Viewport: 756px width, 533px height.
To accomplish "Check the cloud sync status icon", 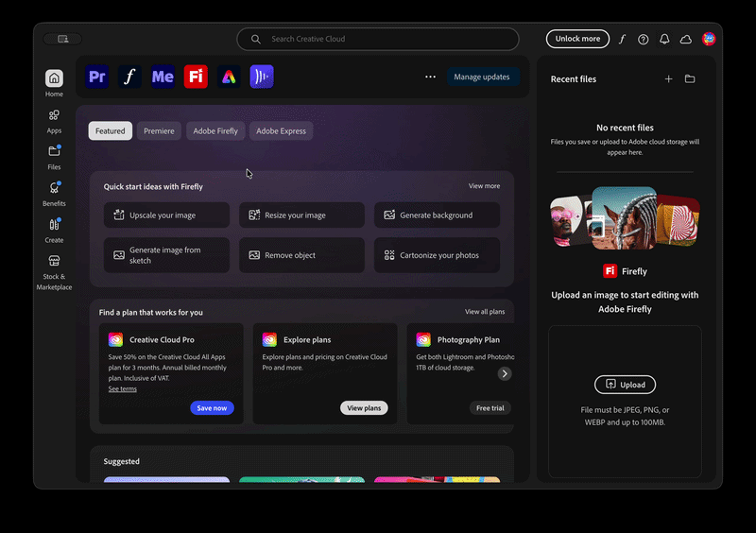I will (686, 39).
